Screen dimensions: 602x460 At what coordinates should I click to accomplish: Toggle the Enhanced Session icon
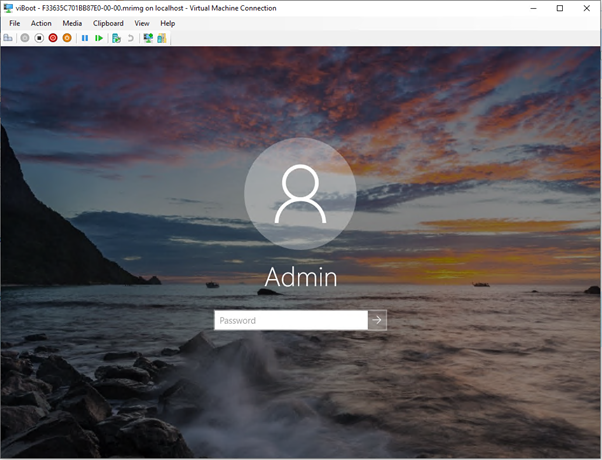point(148,38)
